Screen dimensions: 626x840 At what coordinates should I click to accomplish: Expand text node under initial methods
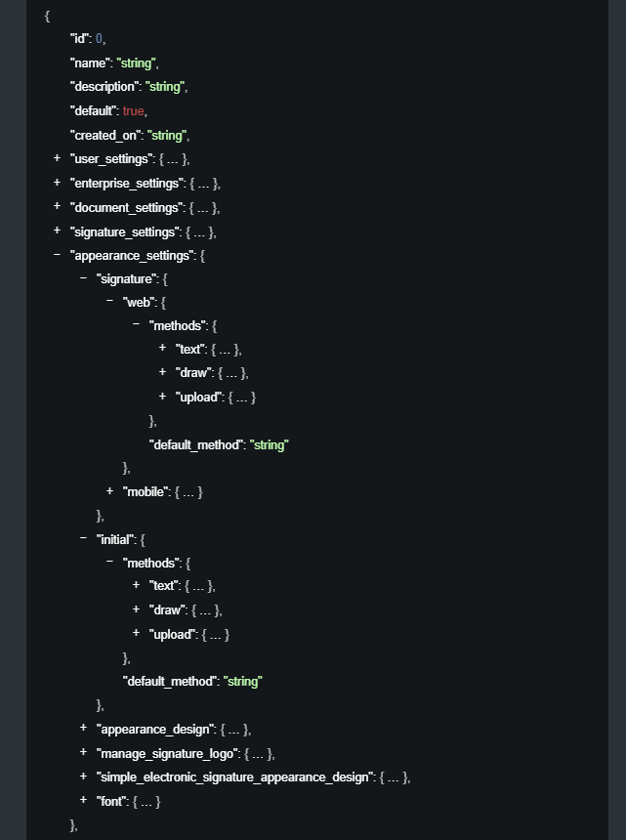(136, 585)
